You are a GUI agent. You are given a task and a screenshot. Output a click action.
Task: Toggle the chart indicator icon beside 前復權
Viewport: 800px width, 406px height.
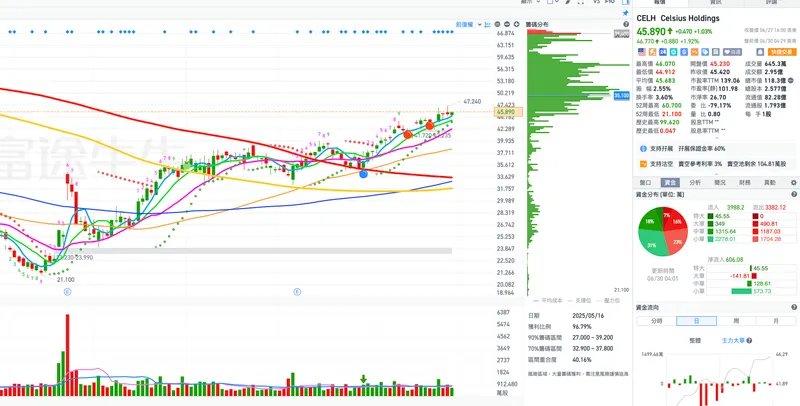[487, 24]
